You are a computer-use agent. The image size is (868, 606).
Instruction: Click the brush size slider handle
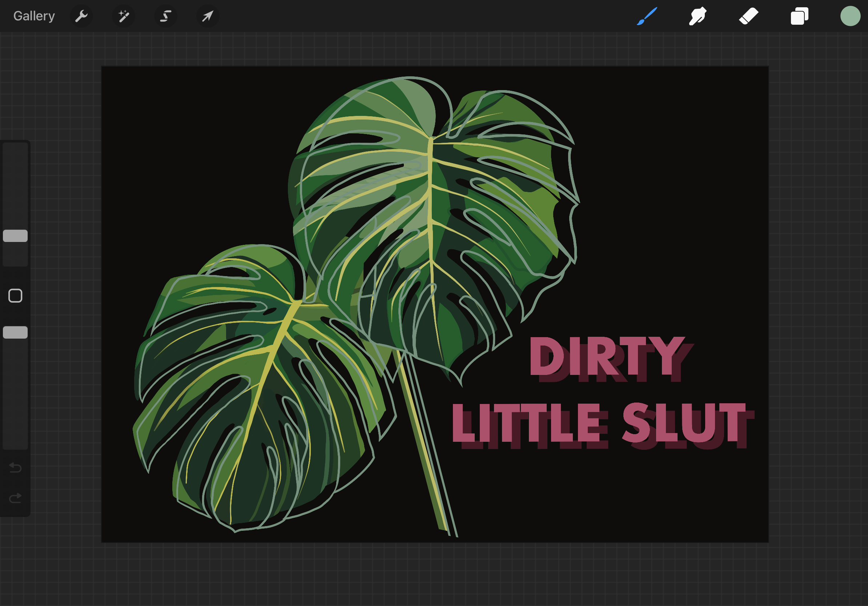15,236
